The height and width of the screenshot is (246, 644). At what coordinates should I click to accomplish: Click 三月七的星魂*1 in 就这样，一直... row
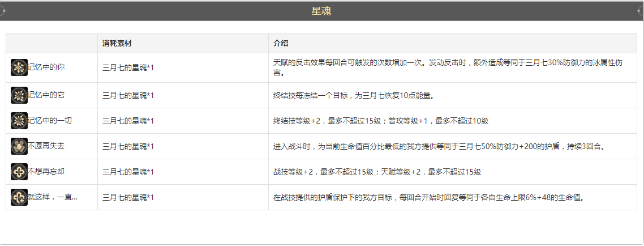(128, 197)
